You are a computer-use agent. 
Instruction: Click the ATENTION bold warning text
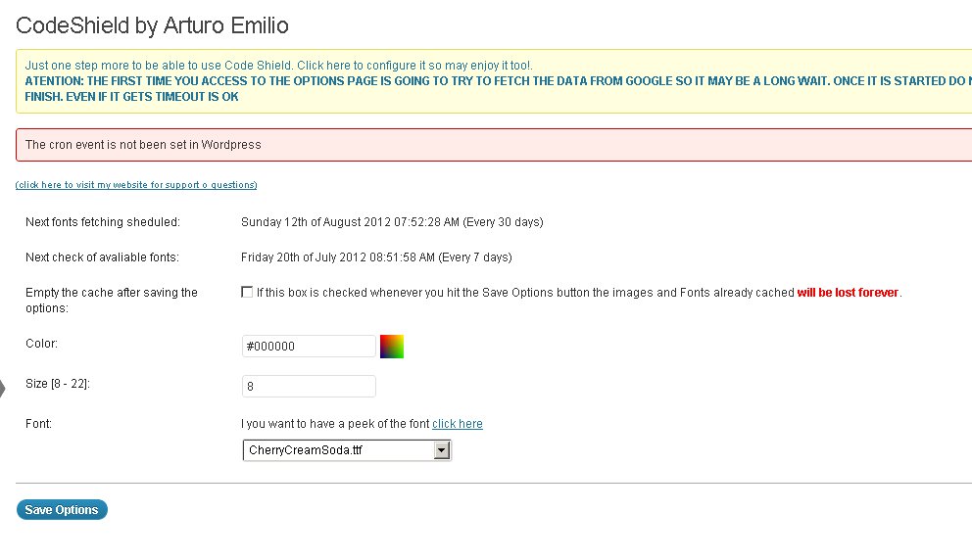(498, 88)
